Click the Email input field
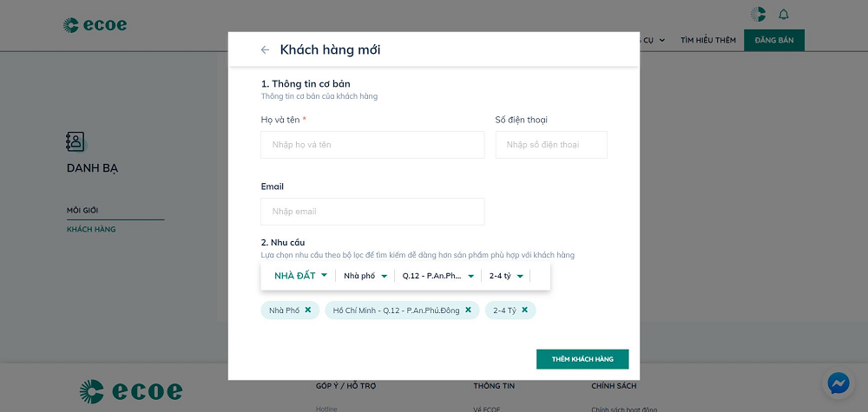 tap(372, 212)
